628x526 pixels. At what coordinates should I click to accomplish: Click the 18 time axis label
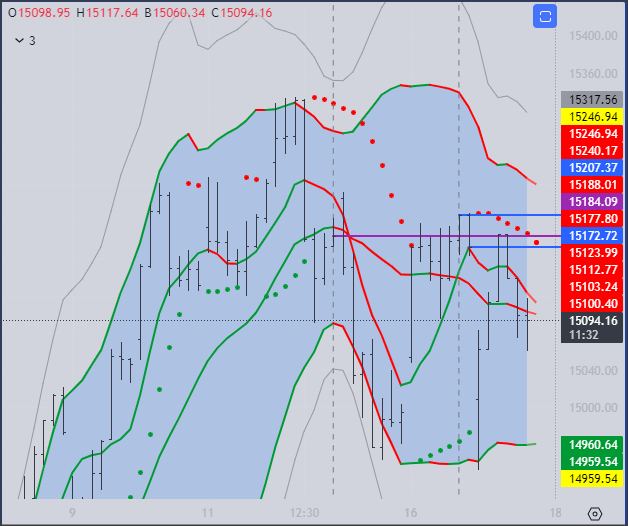pos(556,513)
